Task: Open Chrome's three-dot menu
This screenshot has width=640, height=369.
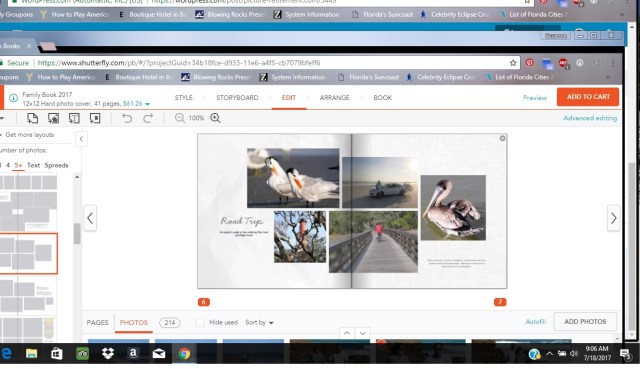Action: [x=613, y=63]
